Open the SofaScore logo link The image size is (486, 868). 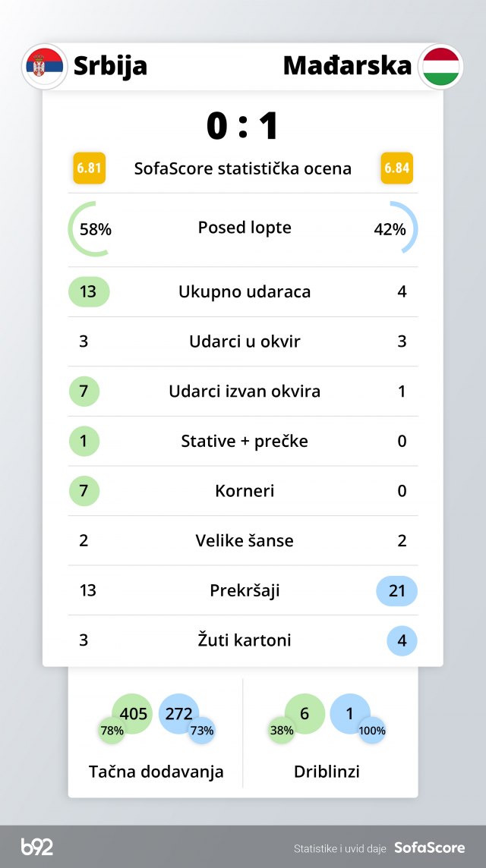(x=429, y=848)
